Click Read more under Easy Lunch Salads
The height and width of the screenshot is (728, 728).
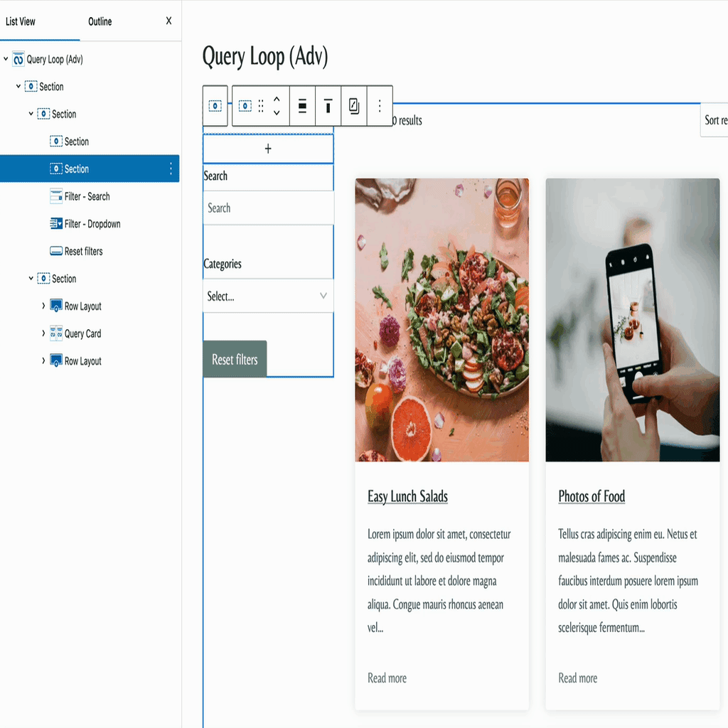tap(387, 678)
